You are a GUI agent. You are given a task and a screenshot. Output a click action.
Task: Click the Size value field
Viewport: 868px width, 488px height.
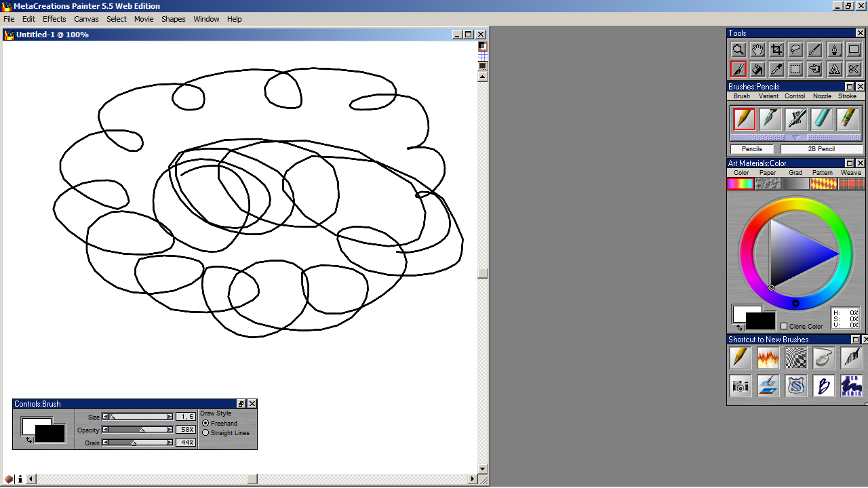tap(186, 417)
